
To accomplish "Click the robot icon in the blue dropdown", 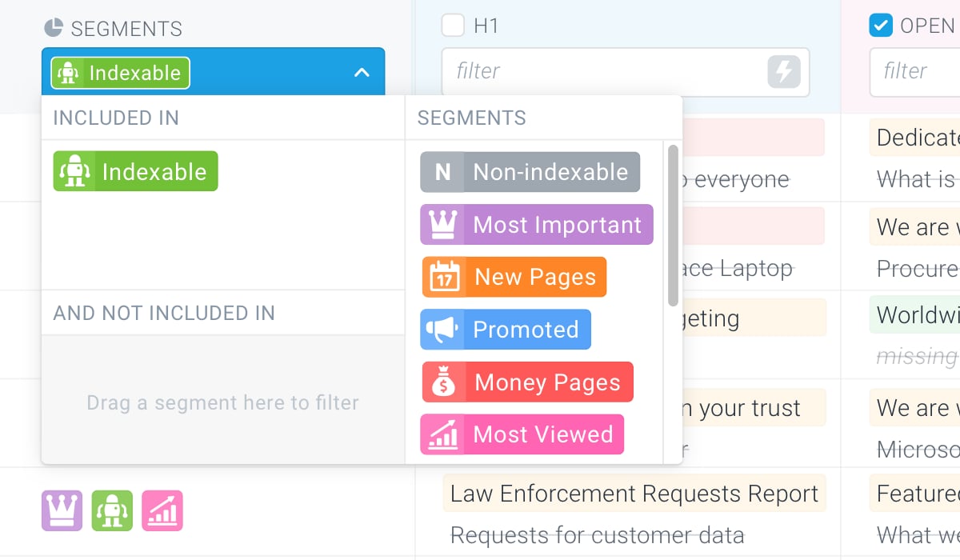I will 67,73.
